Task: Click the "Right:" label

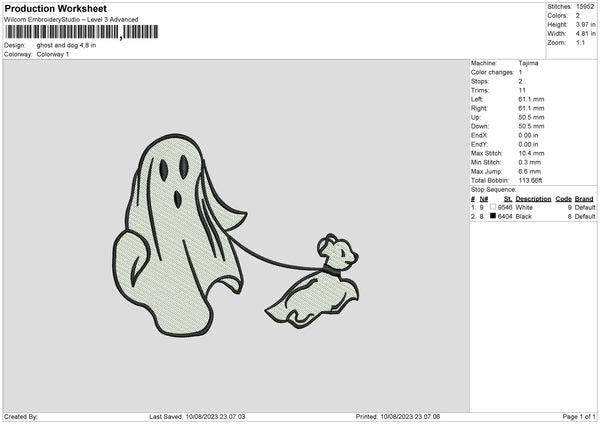Action: (479, 108)
